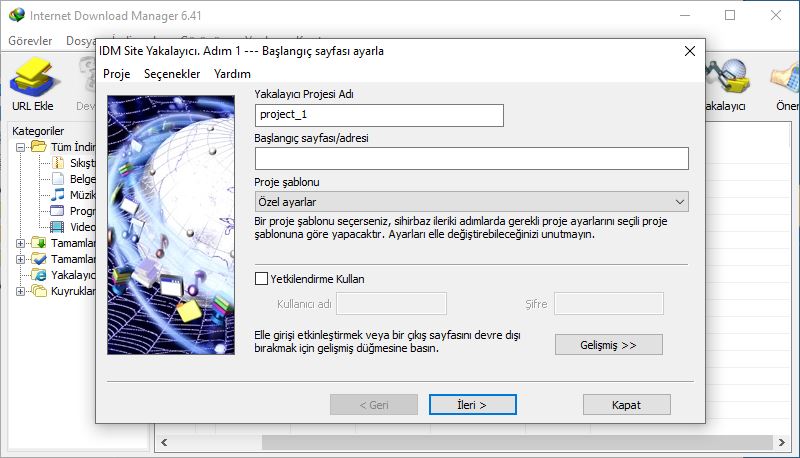Select the Sıkıştırılmış category folder icon
The width and height of the screenshot is (800, 458).
point(59,163)
